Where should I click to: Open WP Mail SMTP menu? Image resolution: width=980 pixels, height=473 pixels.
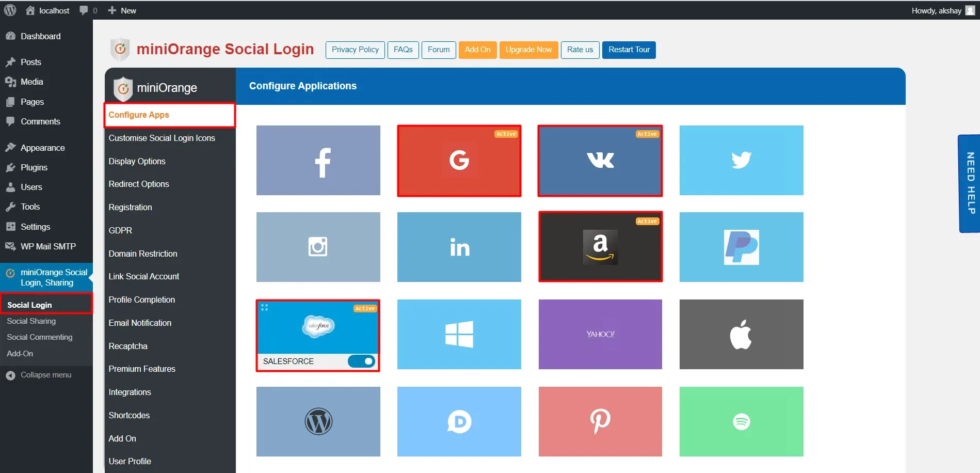pyautogui.click(x=46, y=246)
